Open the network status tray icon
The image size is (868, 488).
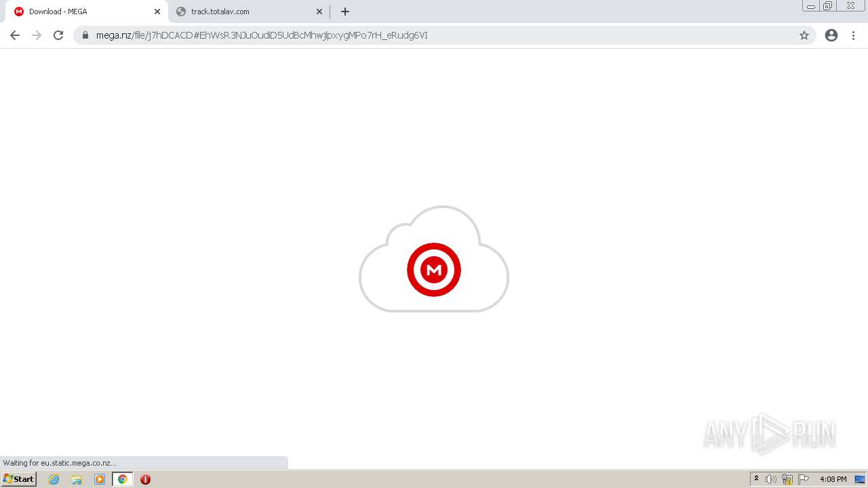coord(787,479)
